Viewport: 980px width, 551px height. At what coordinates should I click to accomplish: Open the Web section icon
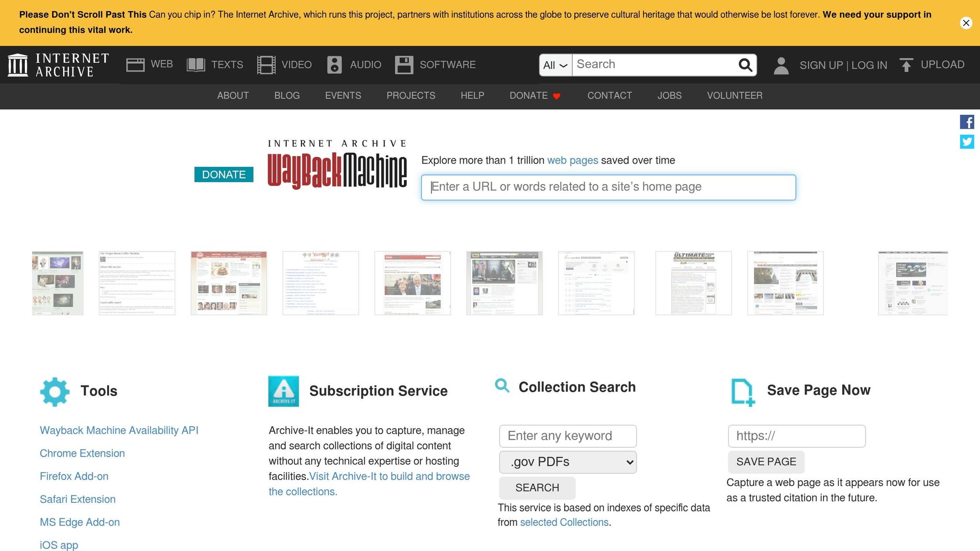(x=135, y=65)
